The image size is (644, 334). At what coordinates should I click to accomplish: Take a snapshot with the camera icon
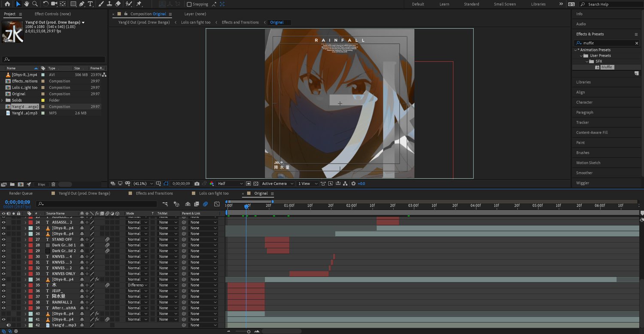point(197,184)
